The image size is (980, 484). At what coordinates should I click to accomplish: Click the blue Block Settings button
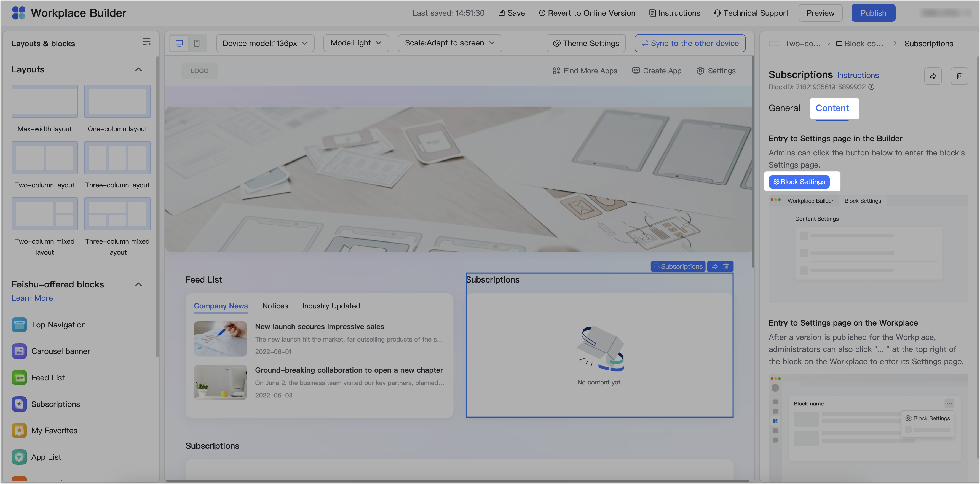(x=799, y=182)
